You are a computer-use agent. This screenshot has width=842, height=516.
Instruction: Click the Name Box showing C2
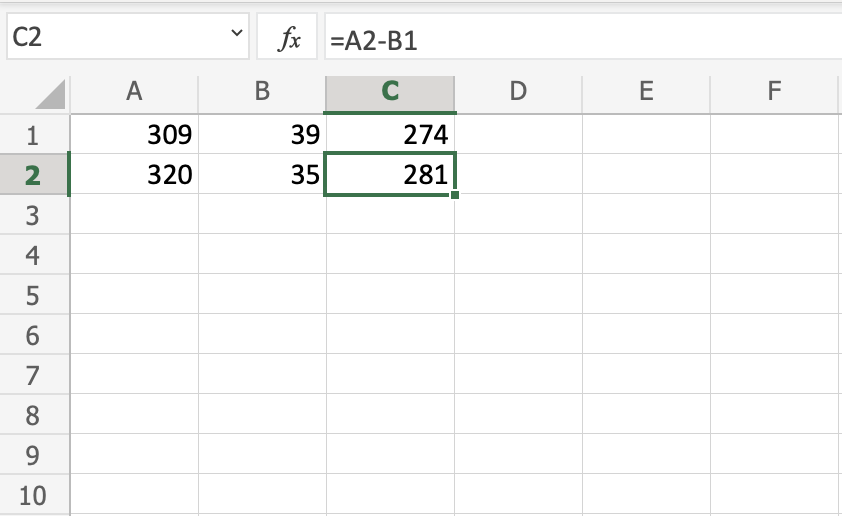[110, 39]
